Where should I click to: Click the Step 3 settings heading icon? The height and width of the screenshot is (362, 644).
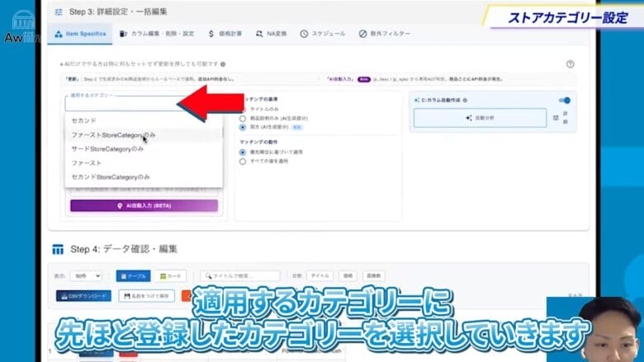59,12
